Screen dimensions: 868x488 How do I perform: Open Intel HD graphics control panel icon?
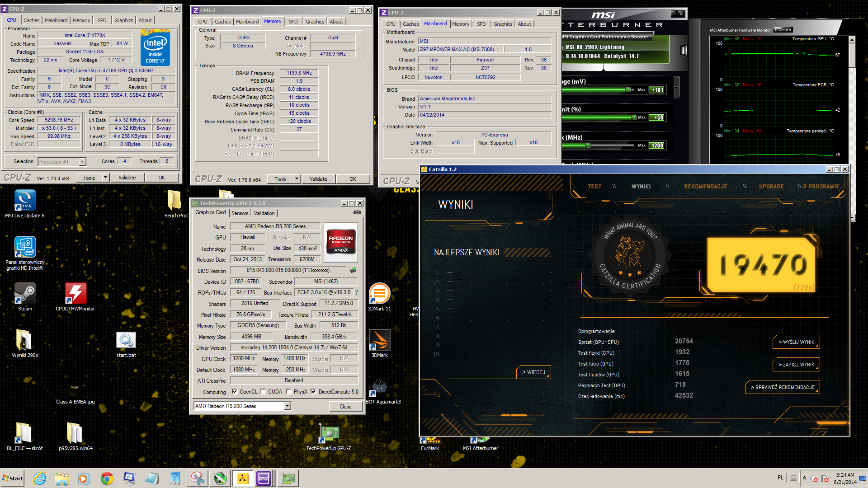click(25, 247)
